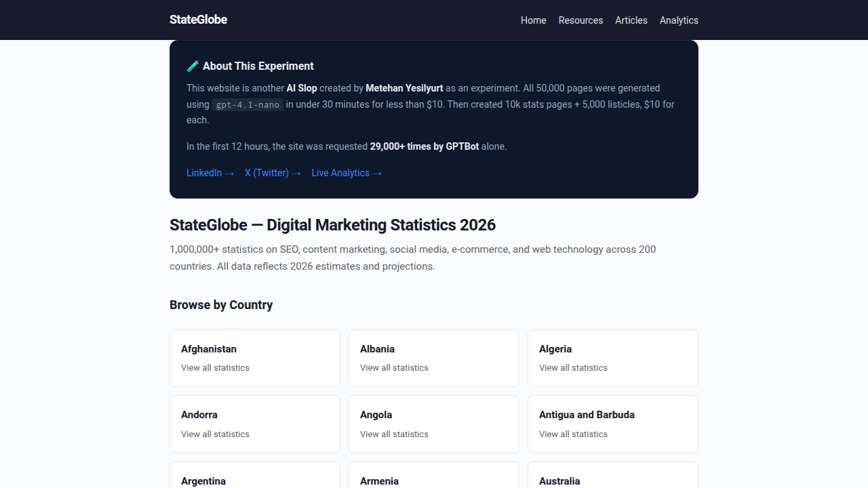Click 'View all statistics' under Andorra
The image size is (868, 488).
[215, 434]
